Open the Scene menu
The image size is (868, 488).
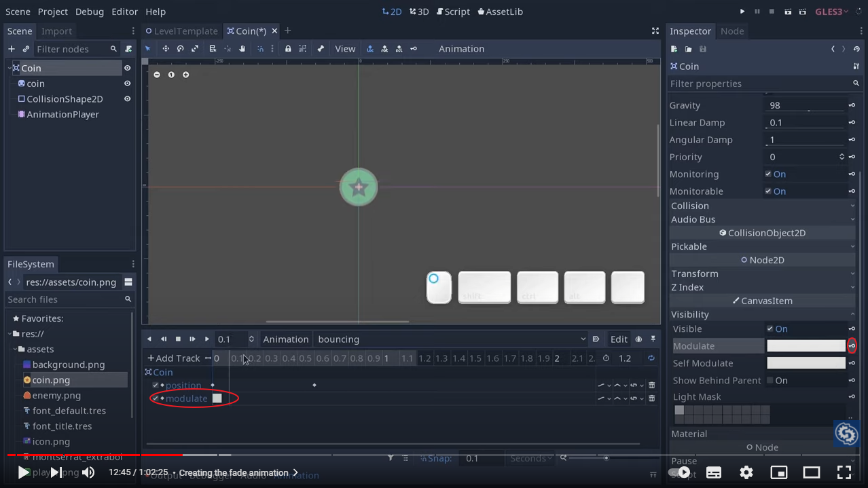tap(18, 12)
